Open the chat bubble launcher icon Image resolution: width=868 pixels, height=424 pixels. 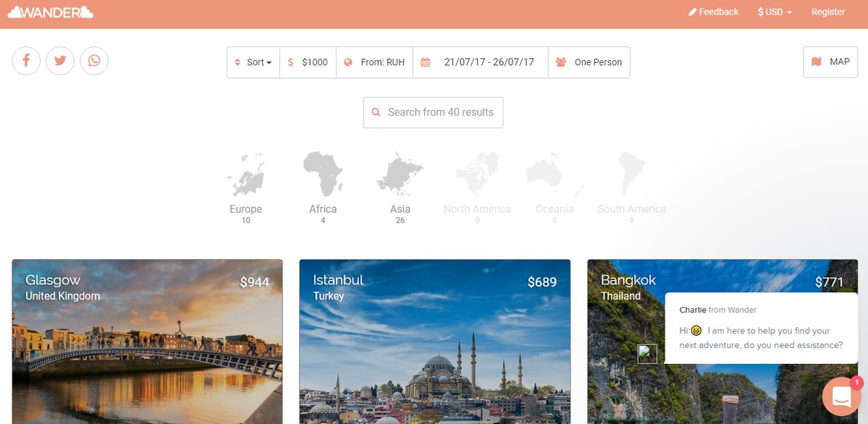point(840,396)
